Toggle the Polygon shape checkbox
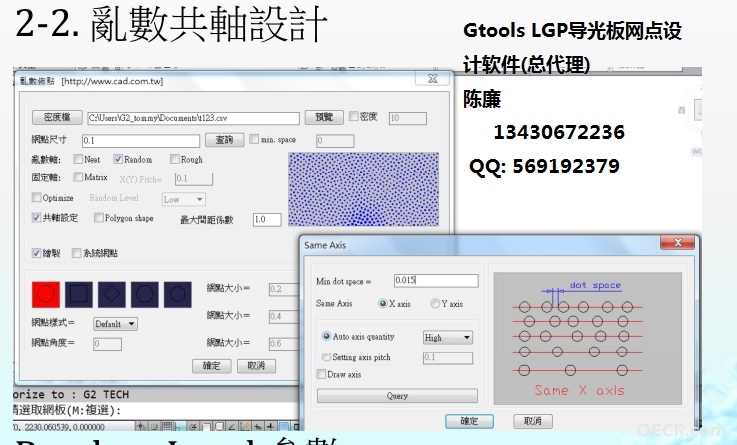 [99, 218]
